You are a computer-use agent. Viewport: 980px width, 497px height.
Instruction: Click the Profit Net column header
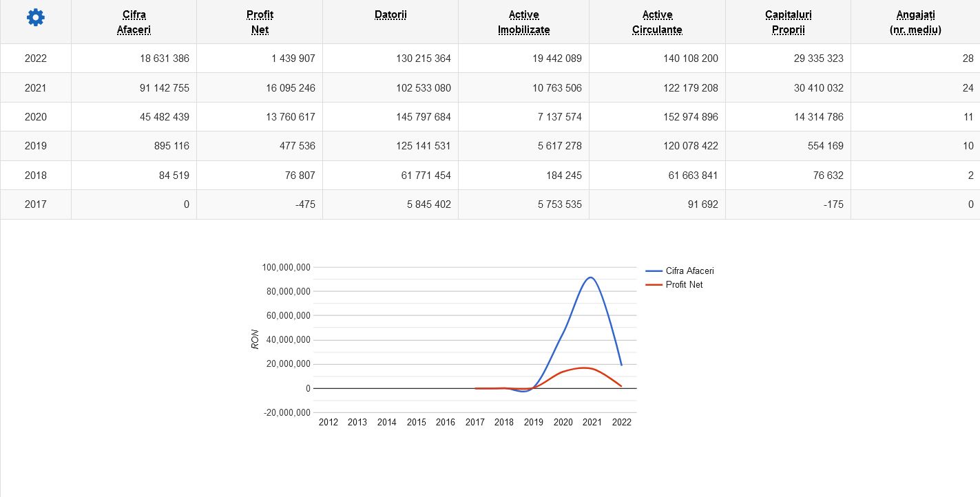coord(260,22)
